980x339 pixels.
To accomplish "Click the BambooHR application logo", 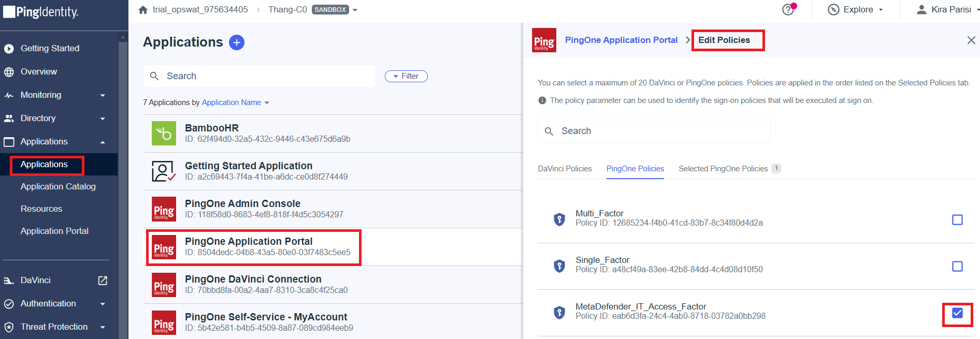I will click(x=164, y=134).
